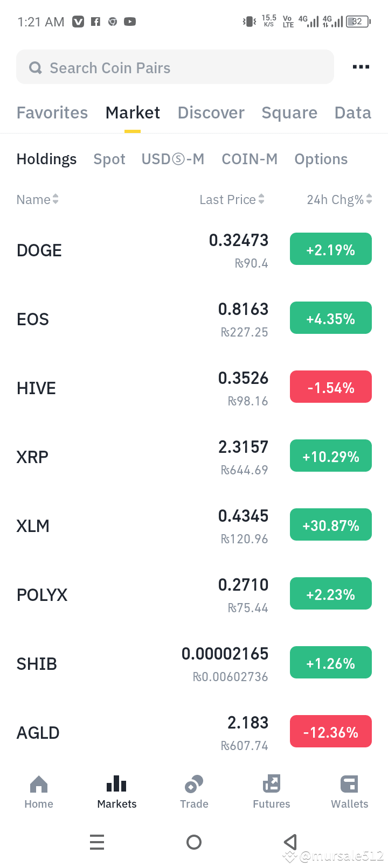Tap the AGLD -12.36% change button
Screen dimensions: 388x868
pyautogui.click(x=331, y=732)
